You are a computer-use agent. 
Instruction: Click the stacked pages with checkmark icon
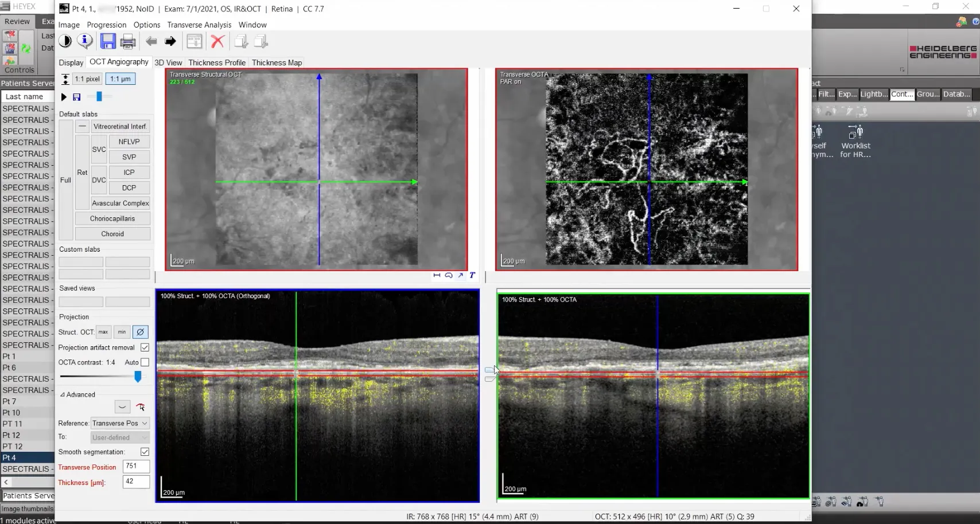(x=242, y=41)
